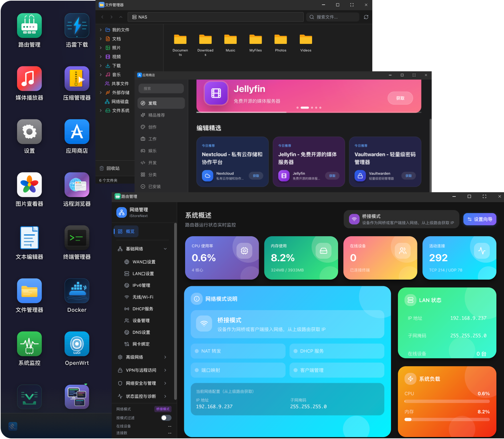Toggle the 按模式过滤 switch
Screen dimensions: 504x439
coord(166,418)
